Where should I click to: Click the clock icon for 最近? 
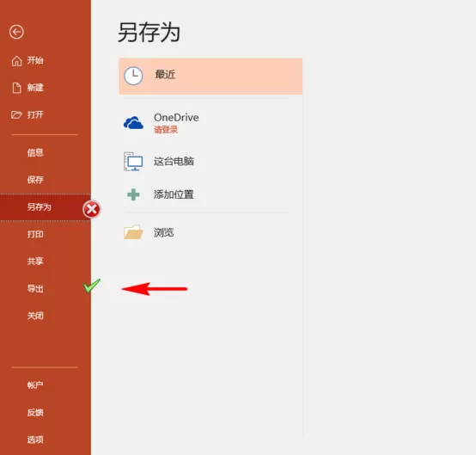pyautogui.click(x=133, y=76)
